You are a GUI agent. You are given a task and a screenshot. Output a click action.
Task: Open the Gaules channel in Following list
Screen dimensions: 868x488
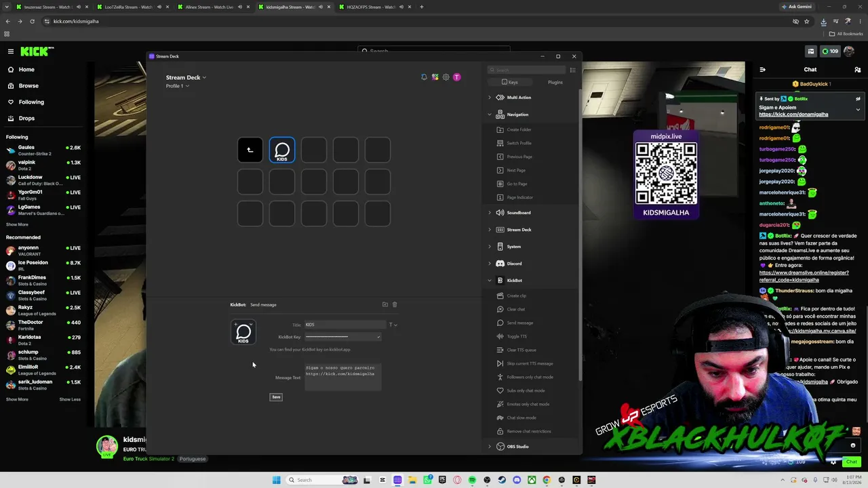coord(43,150)
